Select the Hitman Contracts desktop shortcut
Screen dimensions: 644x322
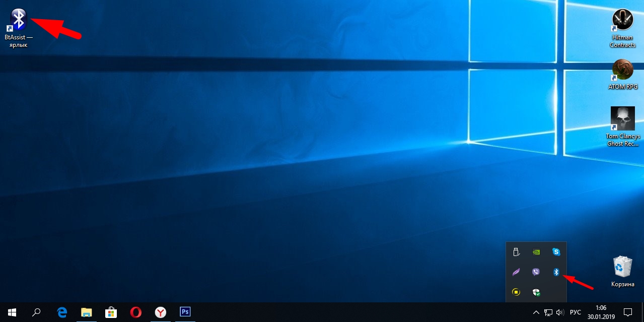[622, 28]
